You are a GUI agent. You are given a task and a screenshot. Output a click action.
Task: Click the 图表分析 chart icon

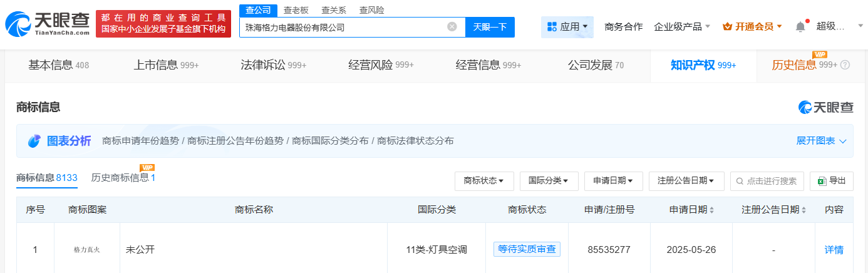tap(34, 141)
